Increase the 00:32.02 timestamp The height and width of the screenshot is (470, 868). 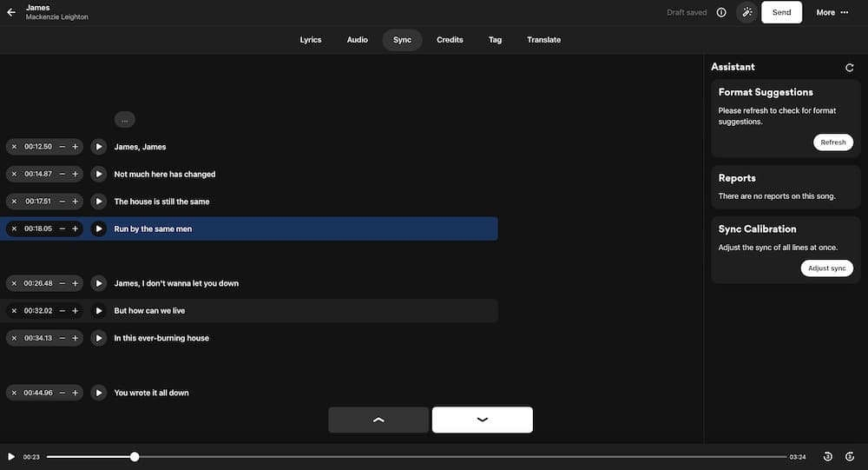click(x=76, y=311)
